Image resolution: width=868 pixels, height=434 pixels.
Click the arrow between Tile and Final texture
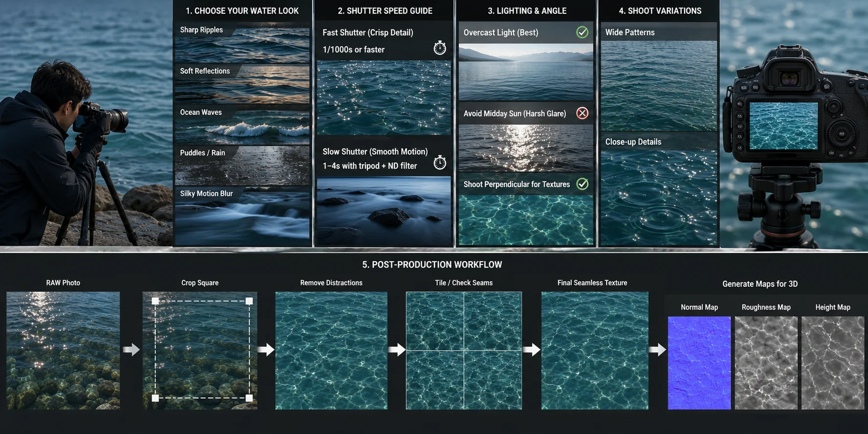point(532,350)
